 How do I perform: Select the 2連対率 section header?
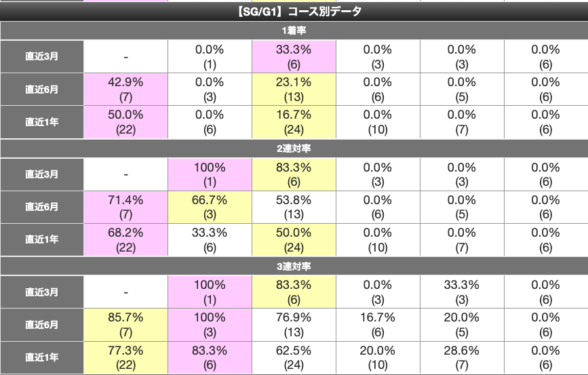(x=294, y=149)
